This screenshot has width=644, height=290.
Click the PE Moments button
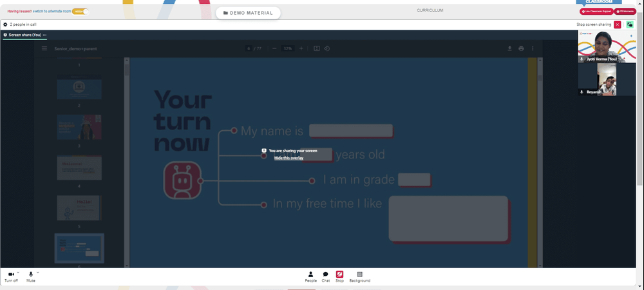click(625, 12)
